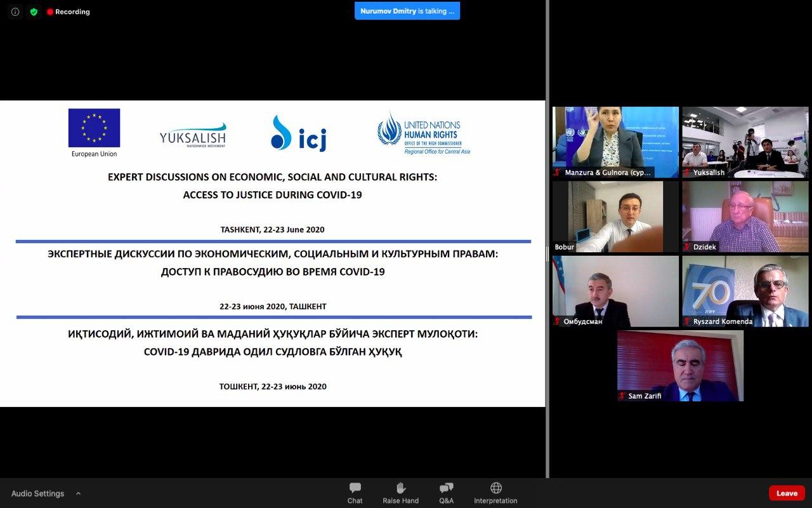This screenshot has height=508, width=812.
Task: Leave the meeting
Action: [787, 493]
